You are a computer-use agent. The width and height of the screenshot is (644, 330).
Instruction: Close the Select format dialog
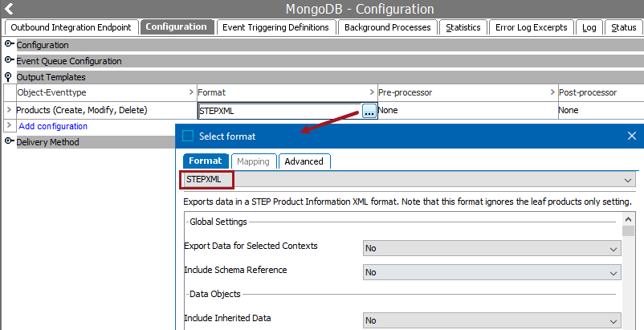[632, 136]
